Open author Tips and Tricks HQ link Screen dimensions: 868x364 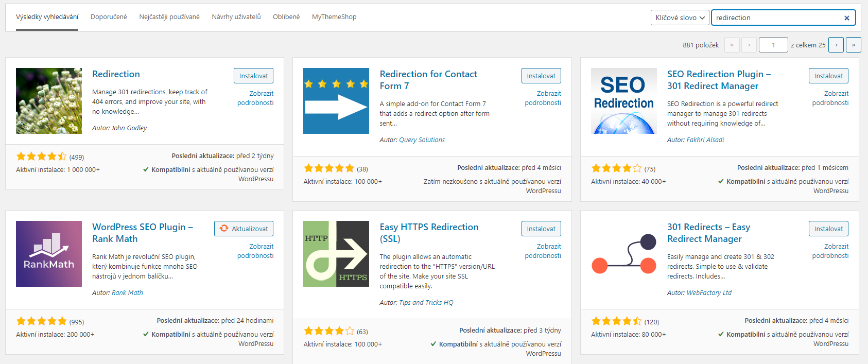point(426,302)
